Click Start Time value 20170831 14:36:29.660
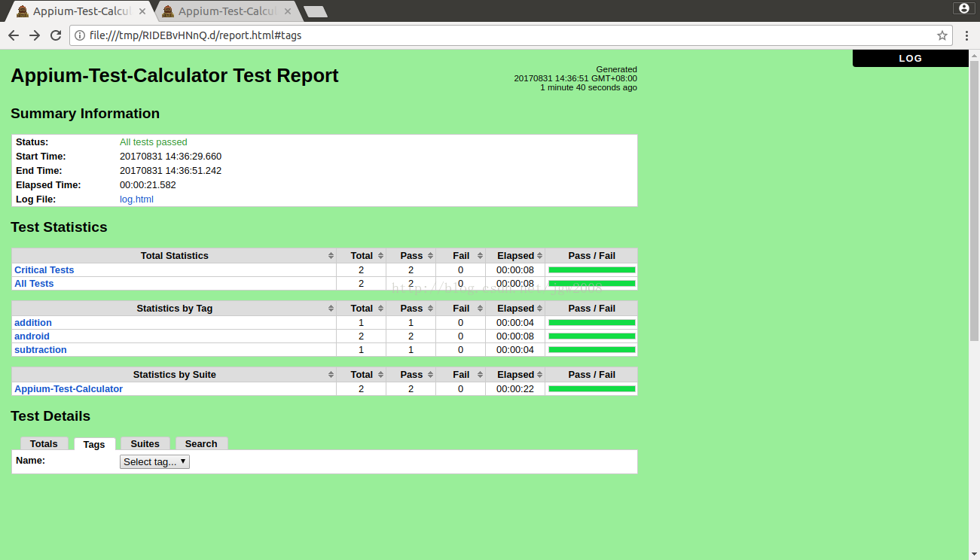The height and width of the screenshot is (560, 980). coord(170,157)
